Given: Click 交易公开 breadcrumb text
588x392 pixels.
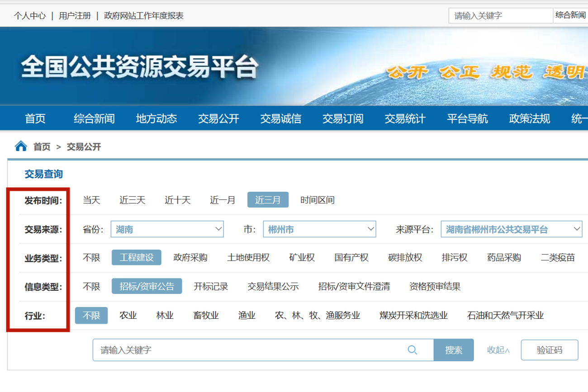Looking at the screenshot, I should tap(84, 146).
